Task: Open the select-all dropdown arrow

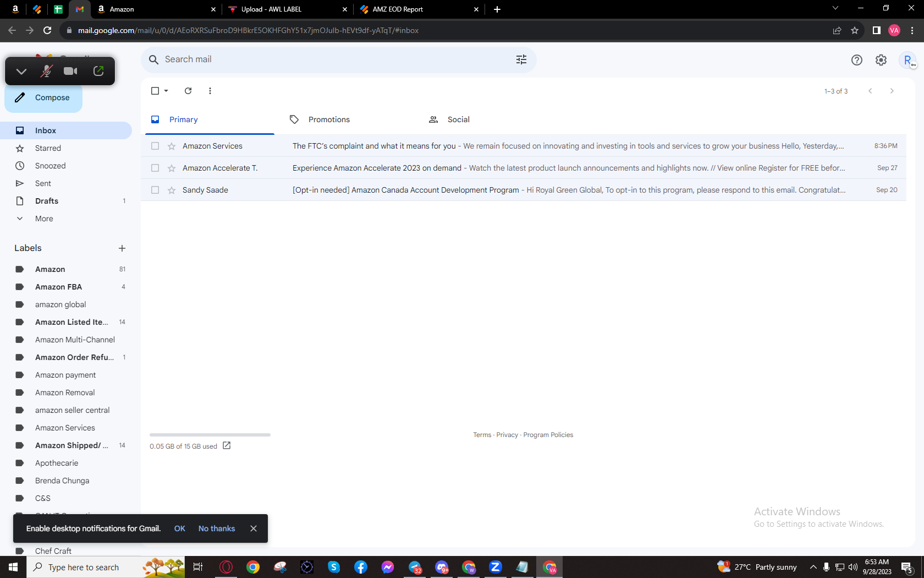Action: click(x=166, y=91)
